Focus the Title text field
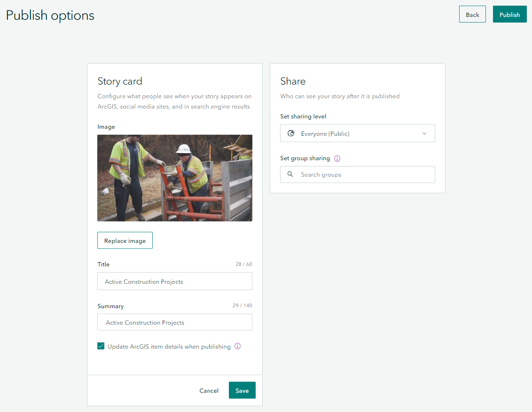The image size is (532, 412). [x=175, y=281]
